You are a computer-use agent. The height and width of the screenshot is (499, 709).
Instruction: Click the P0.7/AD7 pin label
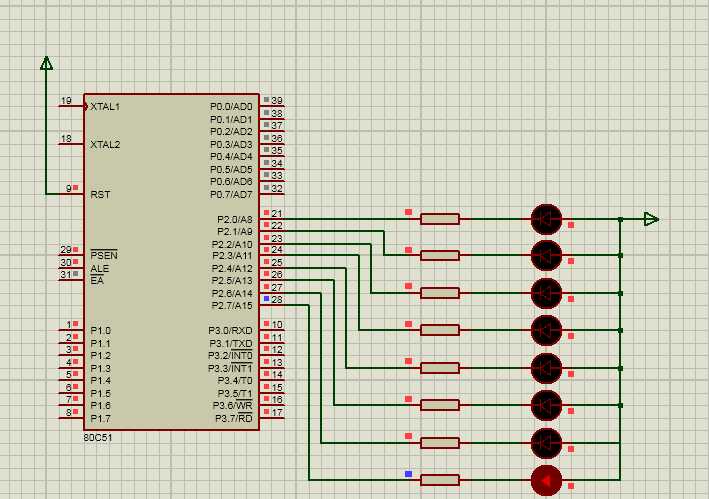[231, 194]
